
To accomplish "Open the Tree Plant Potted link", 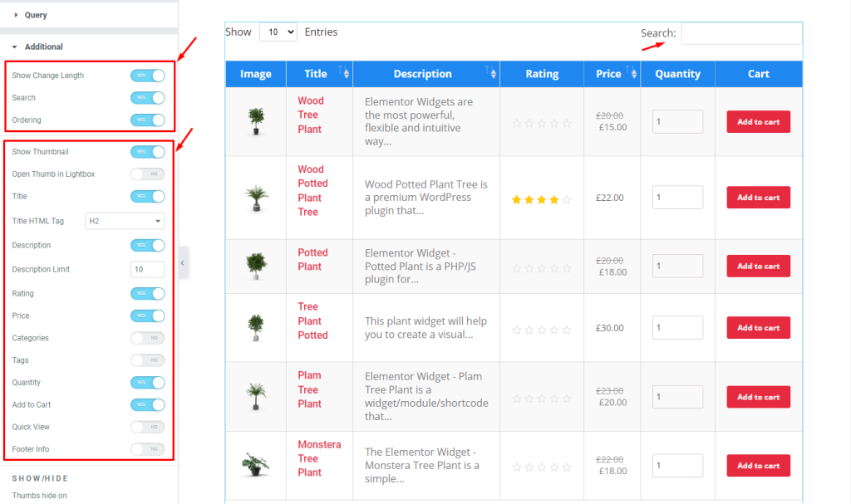I will tap(312, 321).
